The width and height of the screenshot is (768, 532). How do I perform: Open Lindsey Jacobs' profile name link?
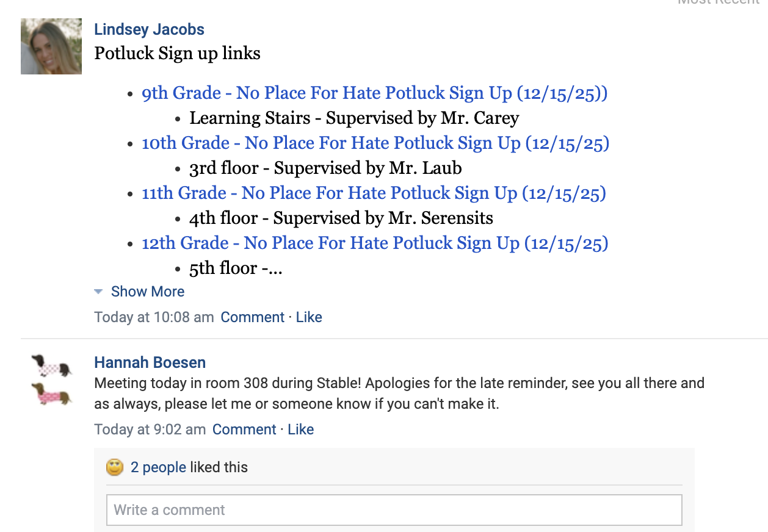(149, 29)
